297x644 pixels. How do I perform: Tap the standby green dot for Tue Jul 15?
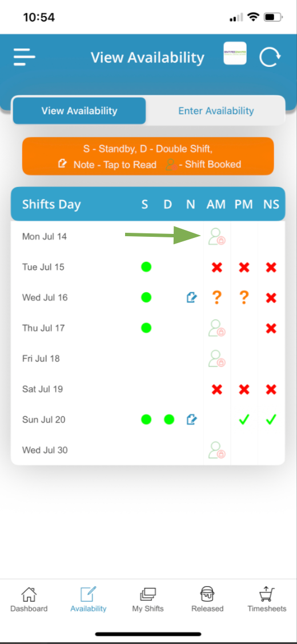pyautogui.click(x=146, y=267)
